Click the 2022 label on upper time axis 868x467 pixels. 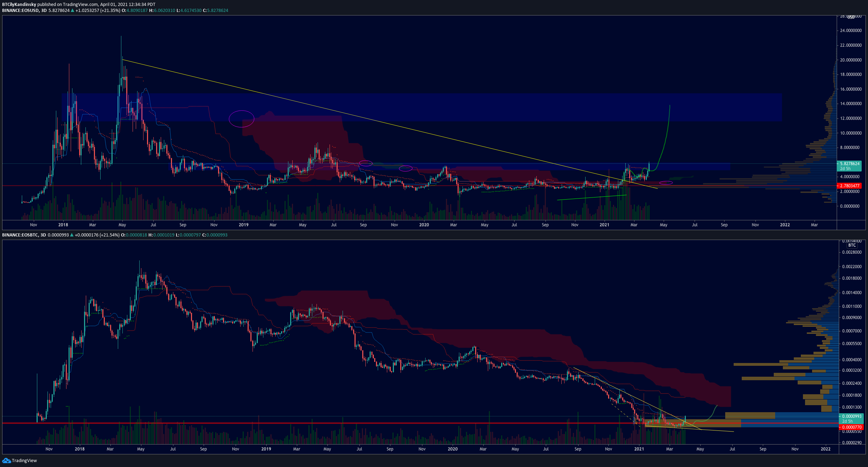[x=785, y=225]
